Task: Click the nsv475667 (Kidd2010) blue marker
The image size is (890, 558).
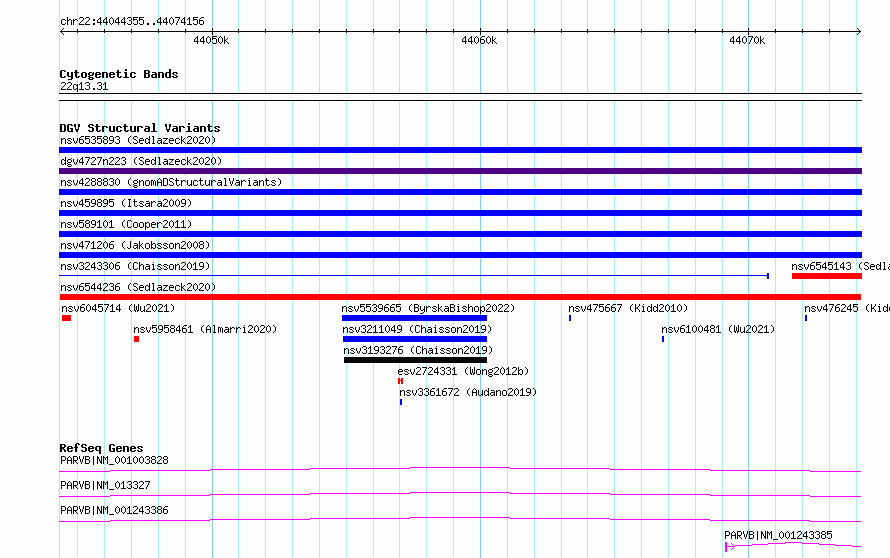Action: [570, 318]
